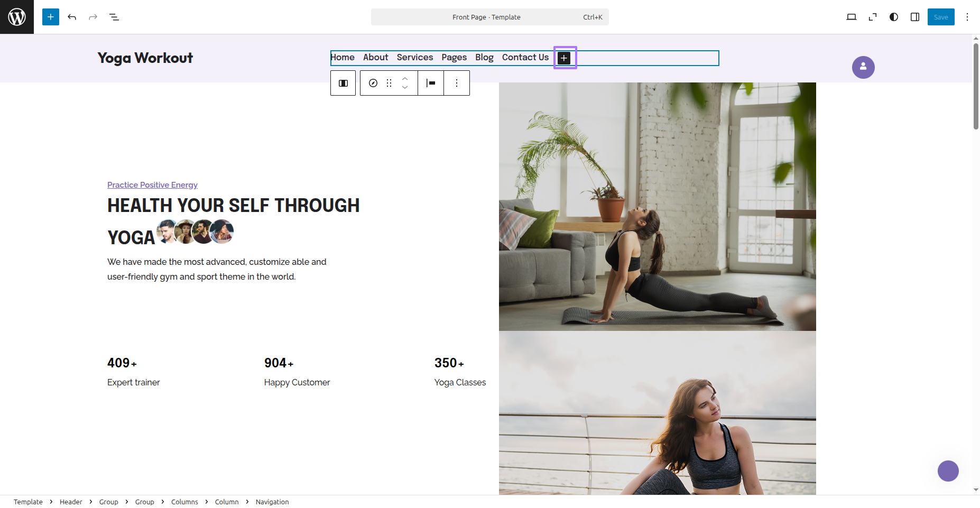Click the Save button
The image size is (980, 508).
(941, 17)
